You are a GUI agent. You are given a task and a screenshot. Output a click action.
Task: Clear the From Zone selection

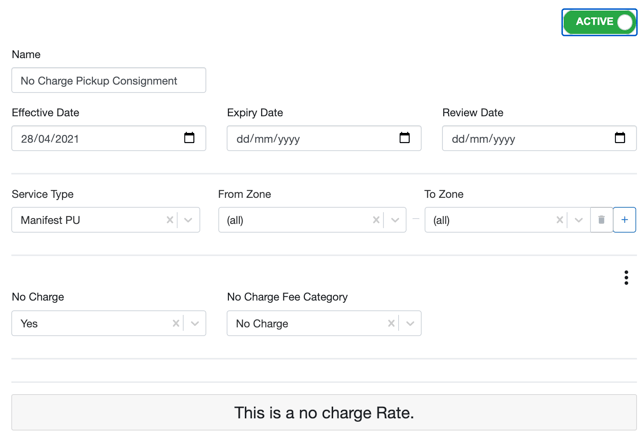point(376,220)
